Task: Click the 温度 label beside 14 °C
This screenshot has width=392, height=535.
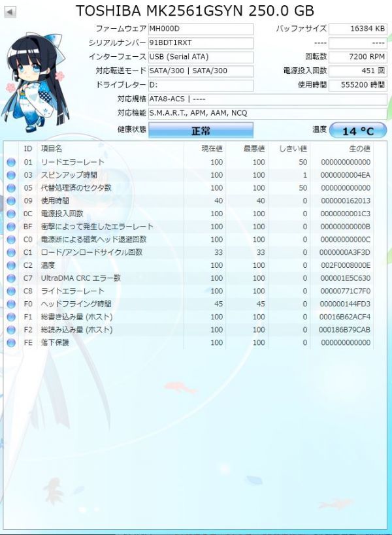Action: pyautogui.click(x=319, y=129)
